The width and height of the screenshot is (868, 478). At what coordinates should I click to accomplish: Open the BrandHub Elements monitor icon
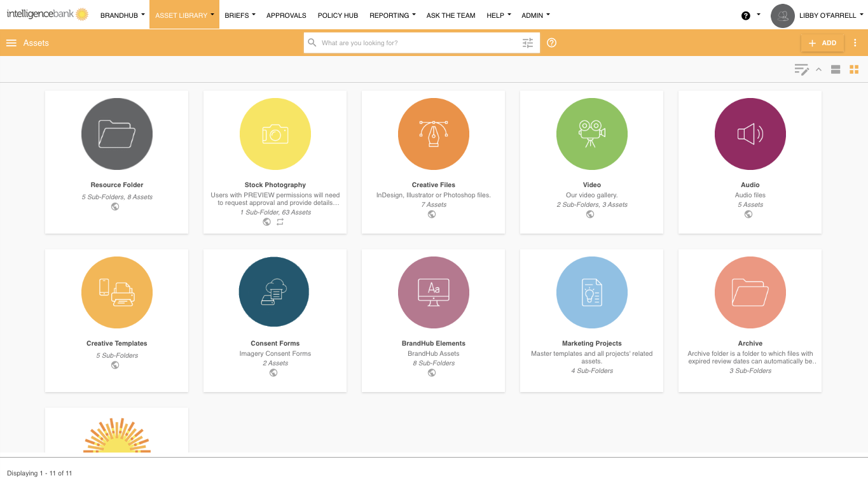click(434, 292)
